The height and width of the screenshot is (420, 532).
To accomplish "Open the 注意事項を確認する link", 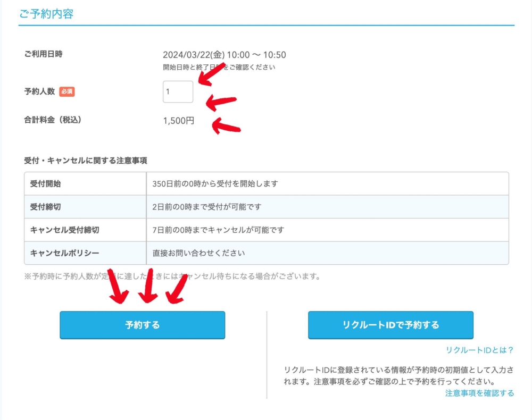I will (x=479, y=393).
